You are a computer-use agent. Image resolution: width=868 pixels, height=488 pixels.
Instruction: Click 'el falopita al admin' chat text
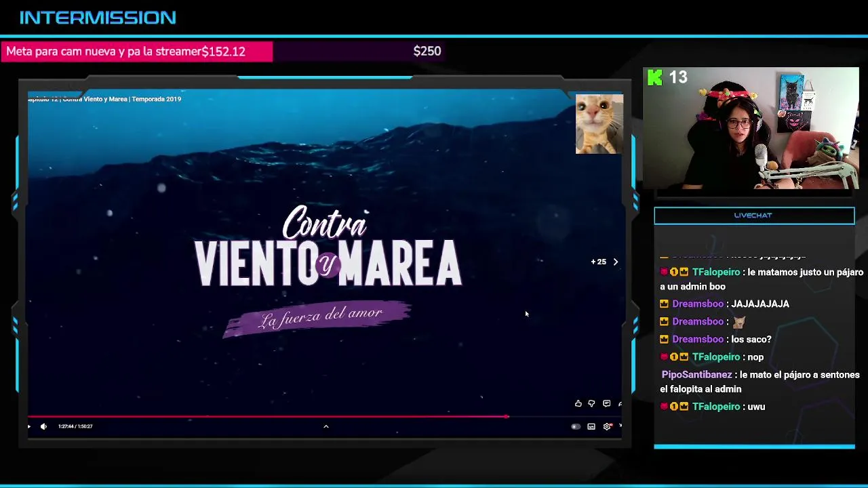701,389
